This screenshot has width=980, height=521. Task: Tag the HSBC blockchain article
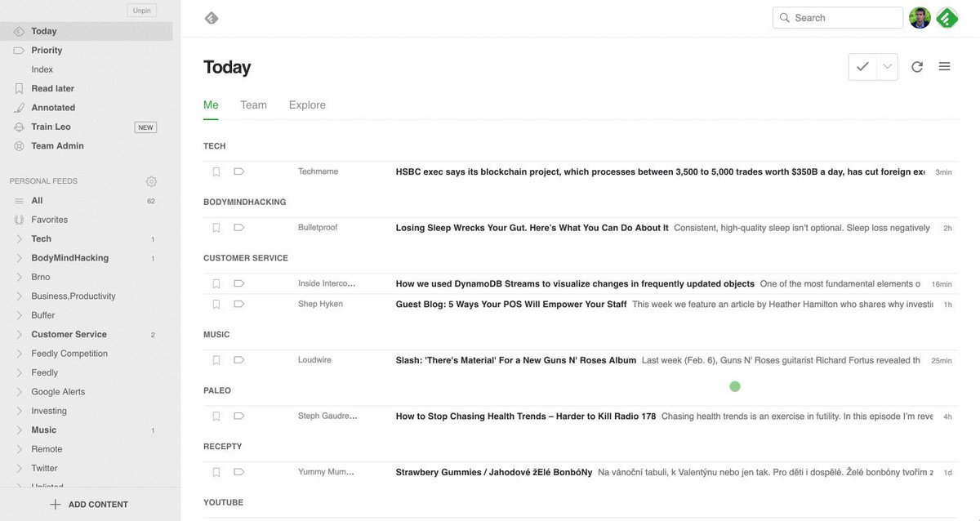pyautogui.click(x=239, y=171)
